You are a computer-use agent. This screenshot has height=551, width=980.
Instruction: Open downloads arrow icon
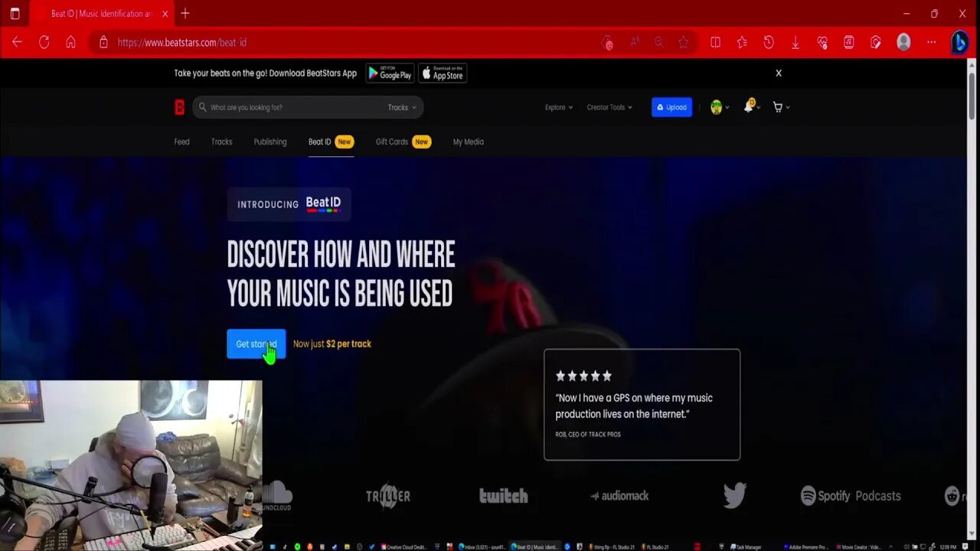(795, 42)
